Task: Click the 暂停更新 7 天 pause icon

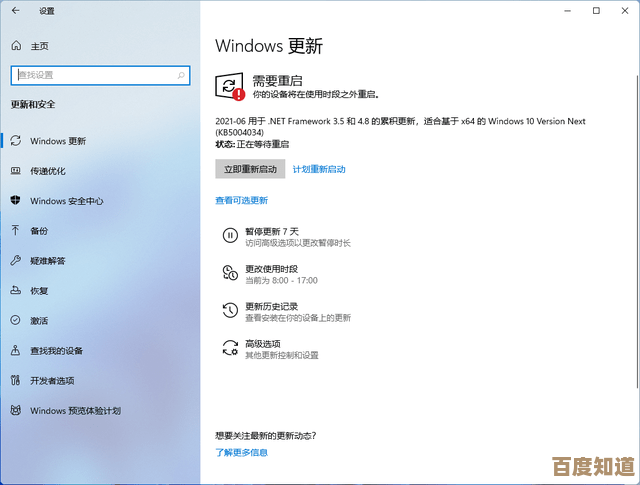Action: [230, 236]
